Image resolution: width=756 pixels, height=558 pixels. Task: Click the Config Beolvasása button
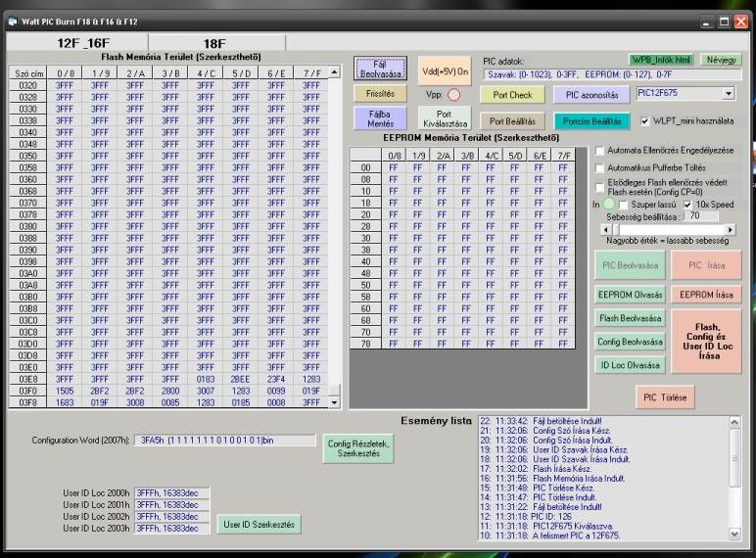tap(630, 342)
